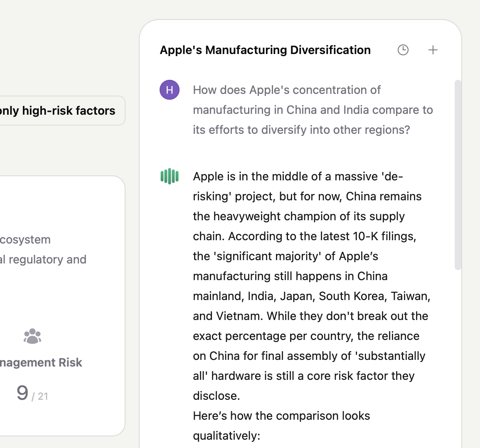Click the Apple's Manufacturing Diversification chat title
This screenshot has height=448, width=480.
(265, 50)
